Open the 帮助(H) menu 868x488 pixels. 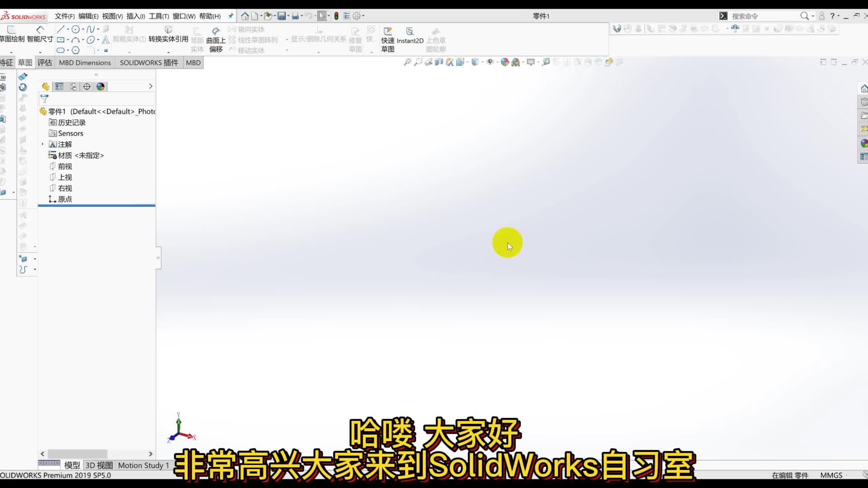coord(210,16)
